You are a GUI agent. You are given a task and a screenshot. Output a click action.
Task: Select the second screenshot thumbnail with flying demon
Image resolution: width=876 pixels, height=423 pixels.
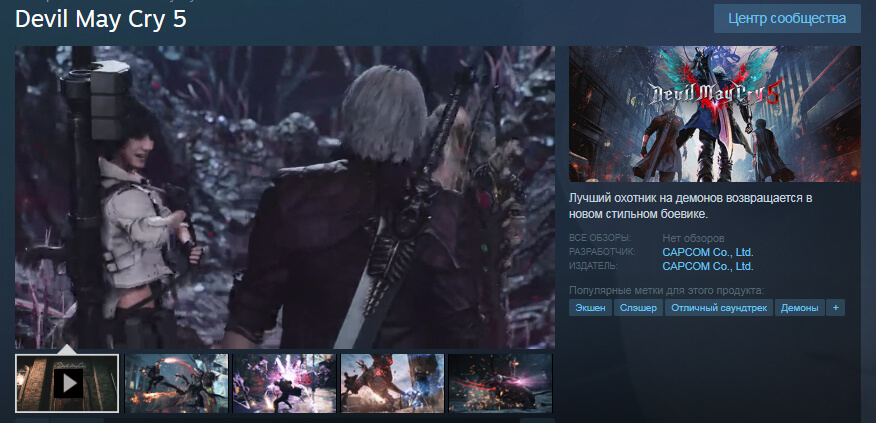176,383
